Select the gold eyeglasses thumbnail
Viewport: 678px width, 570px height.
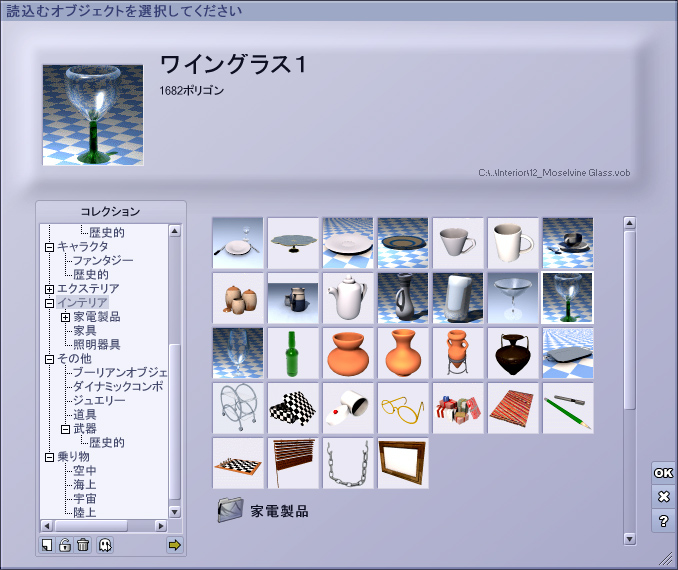(x=403, y=408)
